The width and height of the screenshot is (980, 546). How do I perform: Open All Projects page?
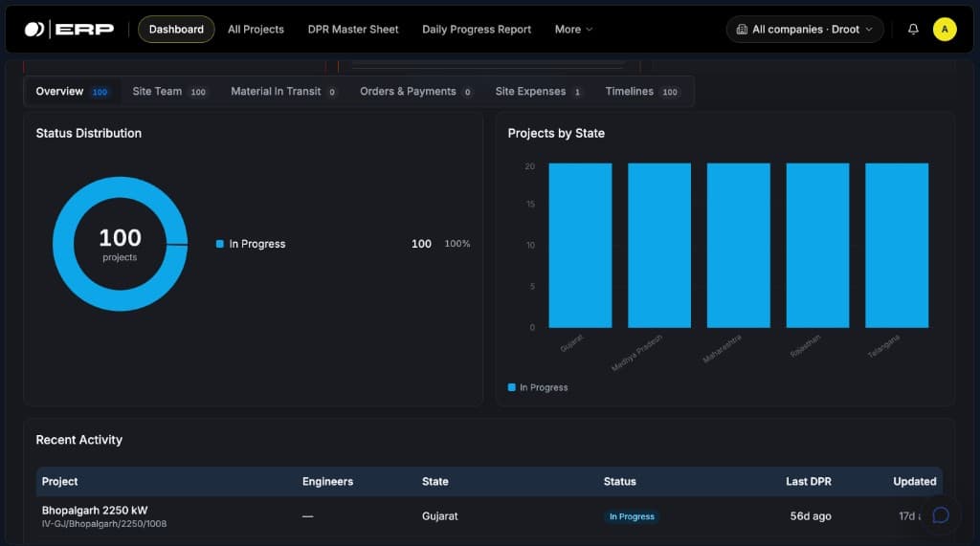[256, 30]
